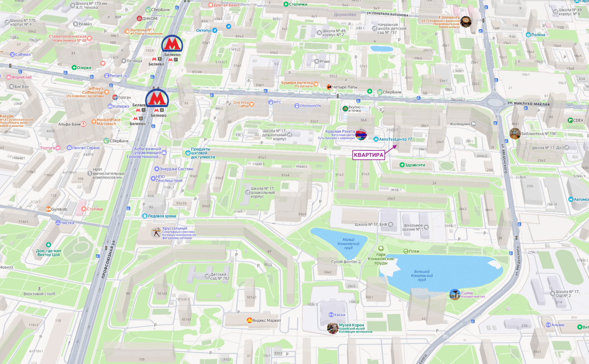This screenshot has height=364, width=589.
Task: Click the Вкусно — и точка restaurant icon
Action: pos(345,109)
